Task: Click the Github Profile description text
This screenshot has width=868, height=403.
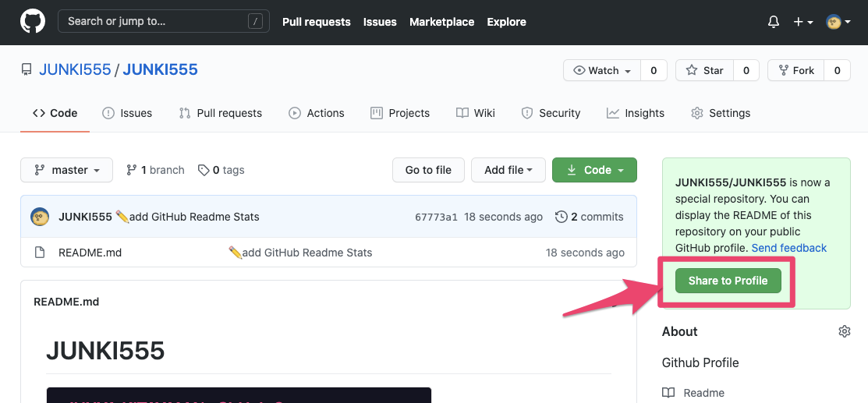Action: (x=700, y=363)
